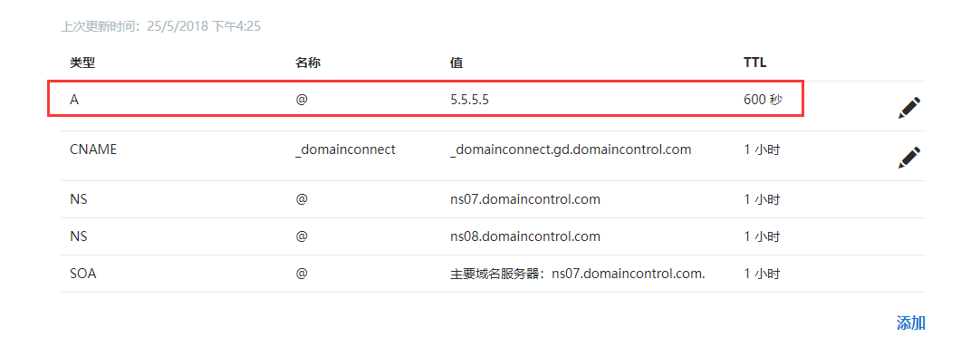Edit the CNAME record with pencil icon
Viewport: 980px width, 347px height.
tap(909, 157)
